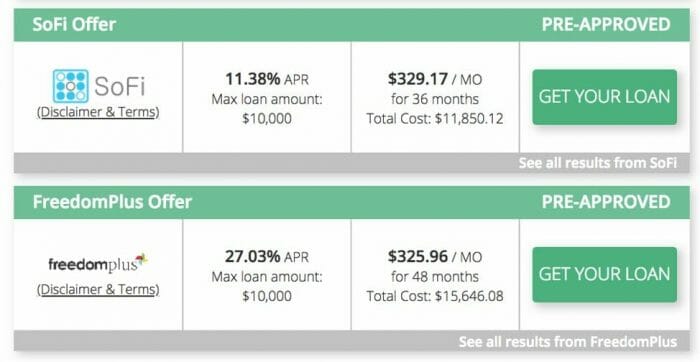700x362 pixels.
Task: Click GET YOUR LOAN for FreedomPlus offer
Action: [604, 275]
